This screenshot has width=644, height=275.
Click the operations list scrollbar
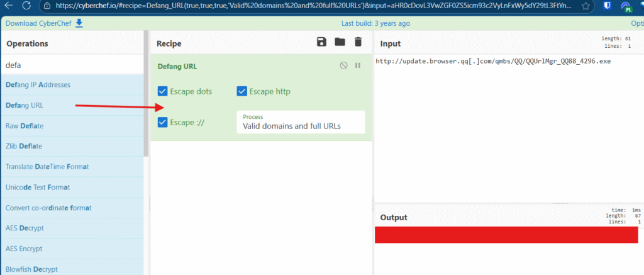coord(146,93)
